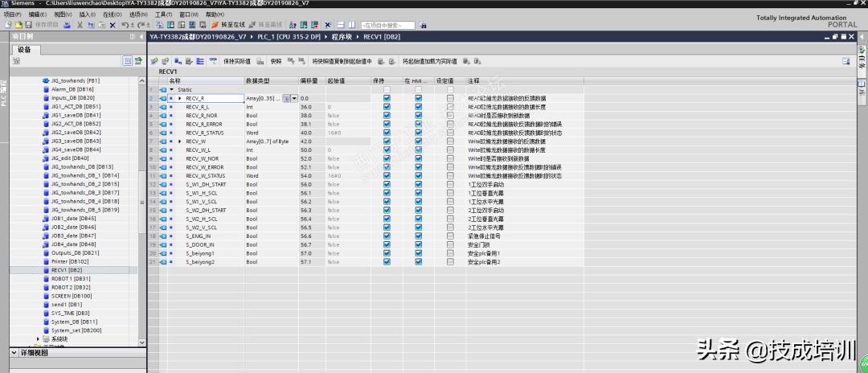Open the 在线(O) menu

click(113, 14)
